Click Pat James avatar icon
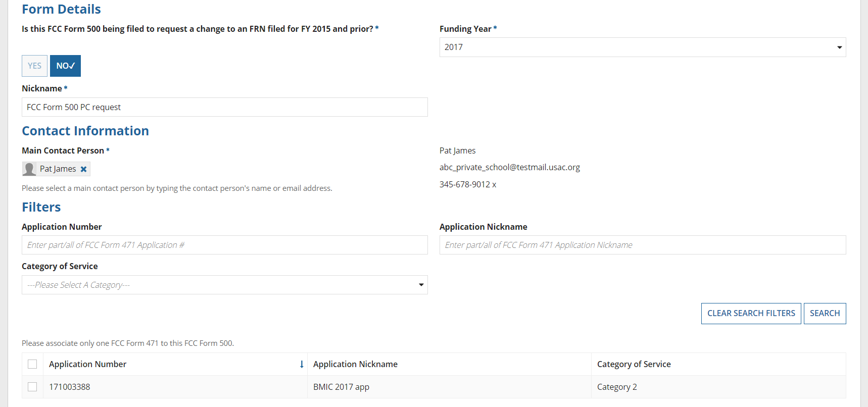This screenshot has width=868, height=407. coord(29,169)
